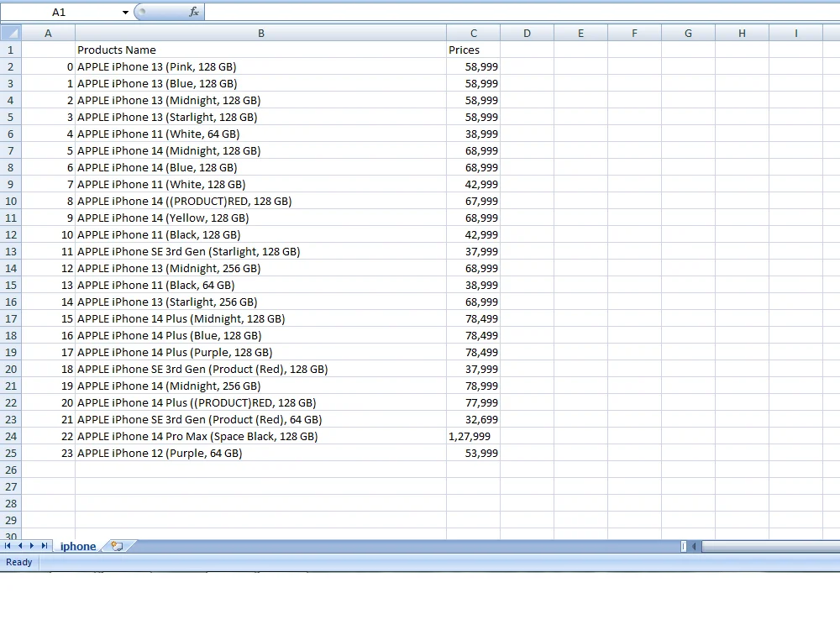Select column D header
The image size is (840, 630).
click(528, 34)
